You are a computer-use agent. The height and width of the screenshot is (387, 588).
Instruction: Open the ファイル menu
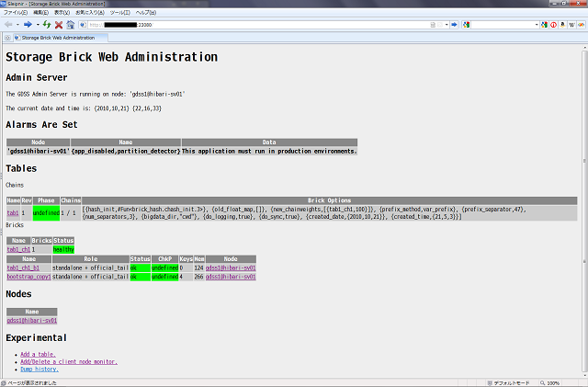point(15,13)
